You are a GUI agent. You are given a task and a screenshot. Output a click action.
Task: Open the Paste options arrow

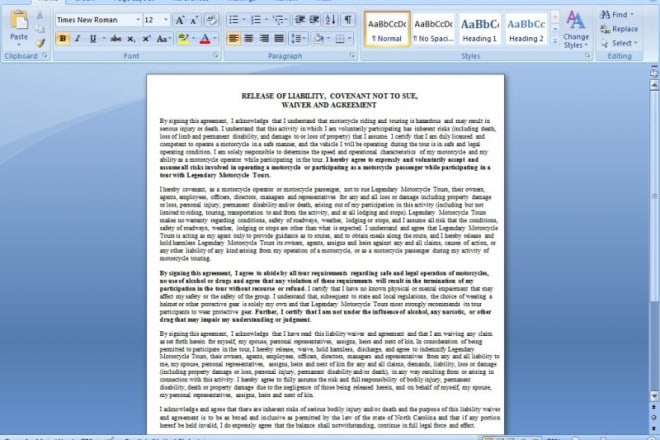coord(19,45)
